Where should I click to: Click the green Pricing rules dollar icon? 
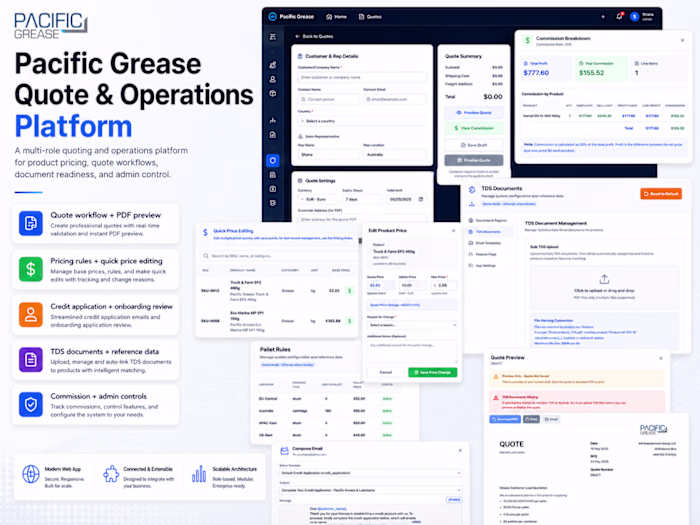[x=31, y=269]
